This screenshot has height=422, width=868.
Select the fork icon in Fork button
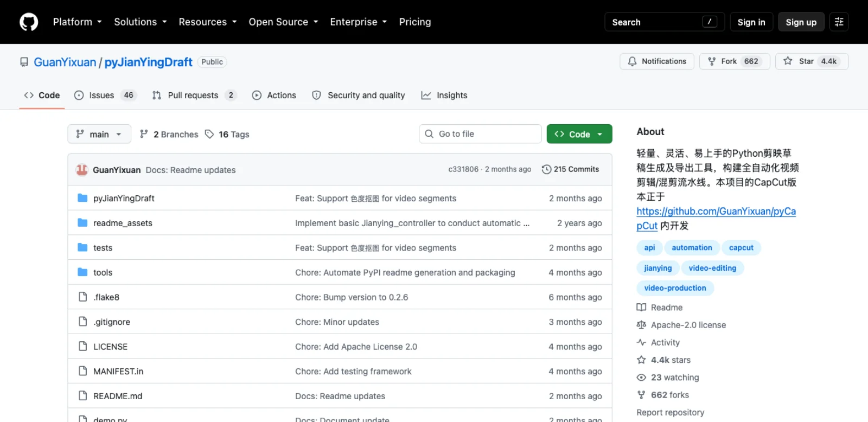(x=712, y=62)
